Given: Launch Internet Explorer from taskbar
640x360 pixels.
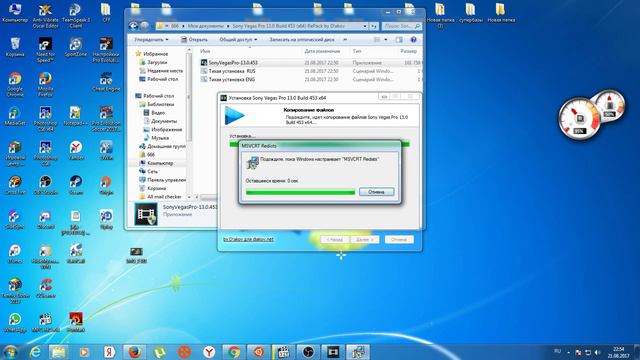Looking at the screenshot, I should pos(36,352).
